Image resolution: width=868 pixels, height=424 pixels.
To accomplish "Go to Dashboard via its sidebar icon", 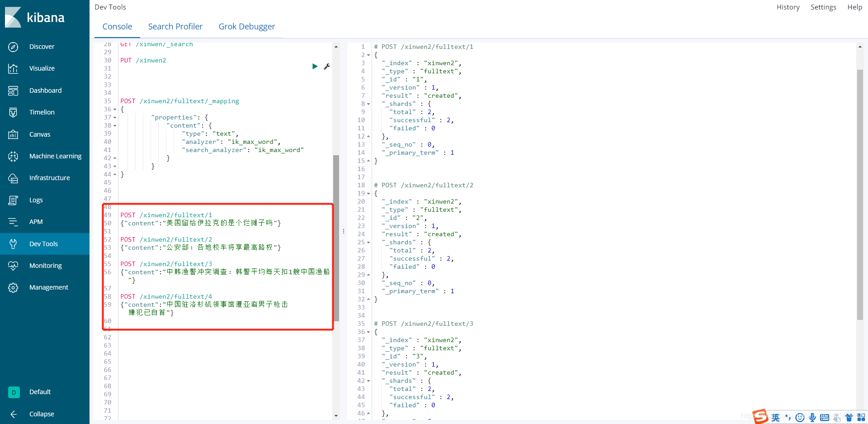I will point(13,91).
